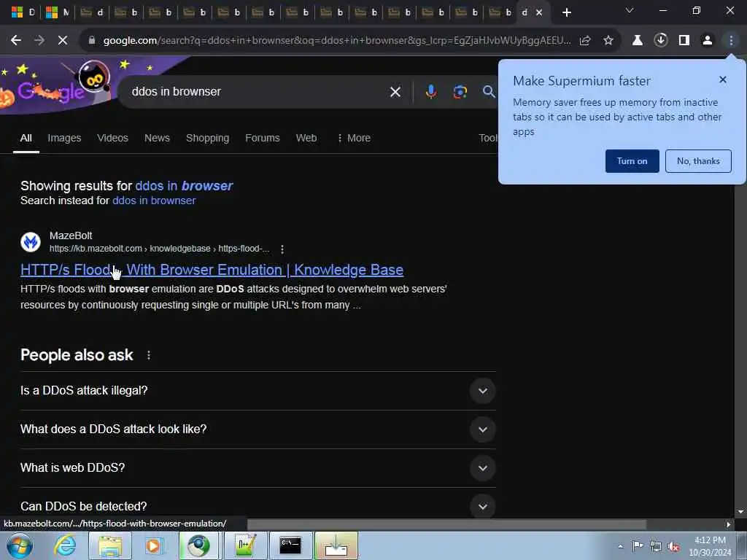Switch to Shopping results
Screen dimensions: 747x560
[x=207, y=138]
